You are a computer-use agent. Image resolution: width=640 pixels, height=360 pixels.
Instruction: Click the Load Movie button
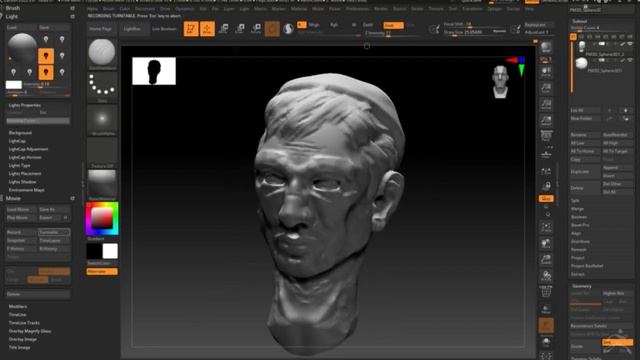[x=21, y=209]
